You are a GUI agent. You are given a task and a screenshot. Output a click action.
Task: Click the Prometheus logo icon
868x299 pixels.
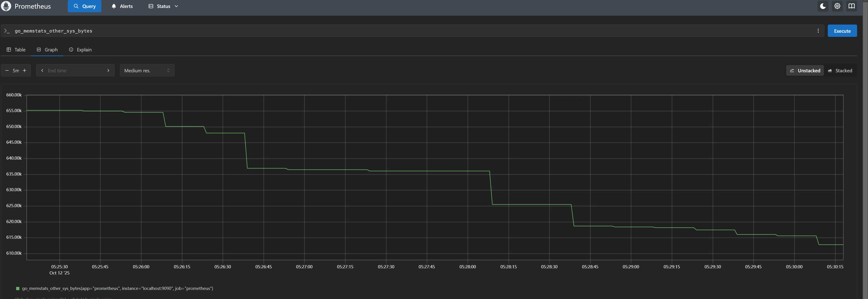point(6,6)
